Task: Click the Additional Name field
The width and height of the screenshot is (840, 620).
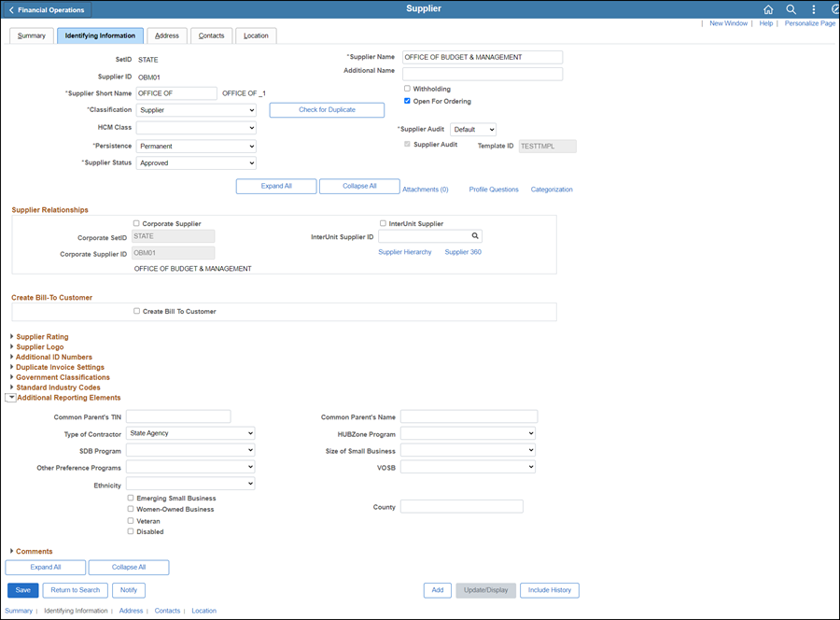Action: (x=483, y=74)
